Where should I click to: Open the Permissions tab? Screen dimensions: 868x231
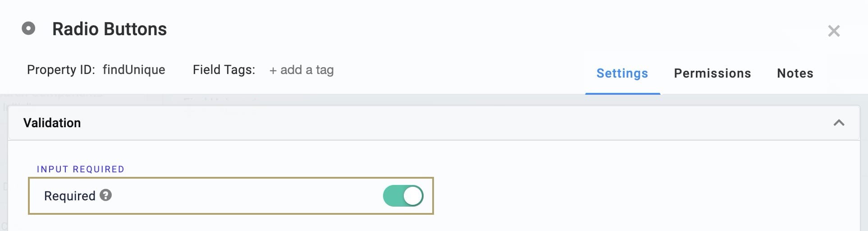pos(713,73)
